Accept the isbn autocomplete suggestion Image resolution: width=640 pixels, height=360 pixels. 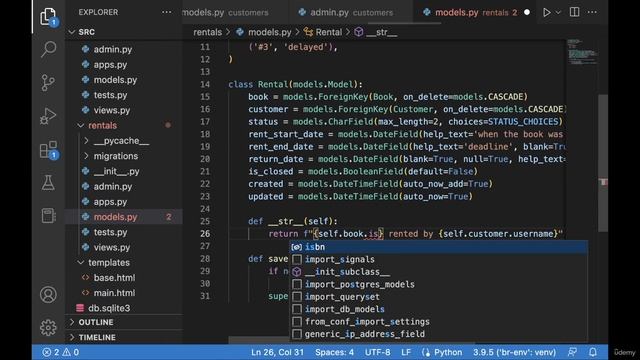pos(438,247)
